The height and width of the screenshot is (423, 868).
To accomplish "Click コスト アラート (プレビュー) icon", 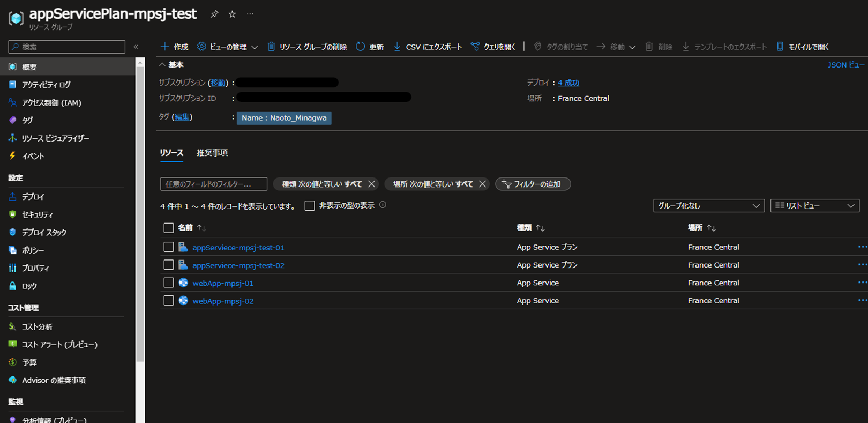I will (12, 344).
